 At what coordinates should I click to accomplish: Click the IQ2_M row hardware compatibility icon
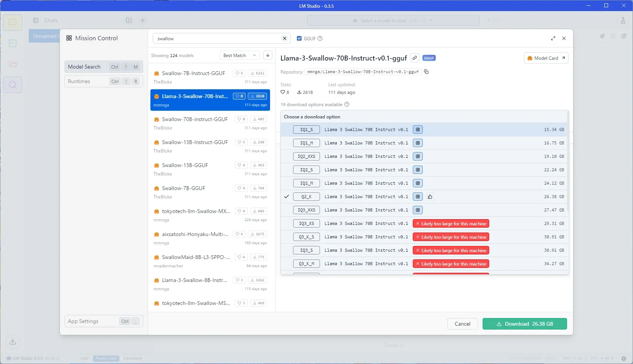pyautogui.click(x=418, y=183)
